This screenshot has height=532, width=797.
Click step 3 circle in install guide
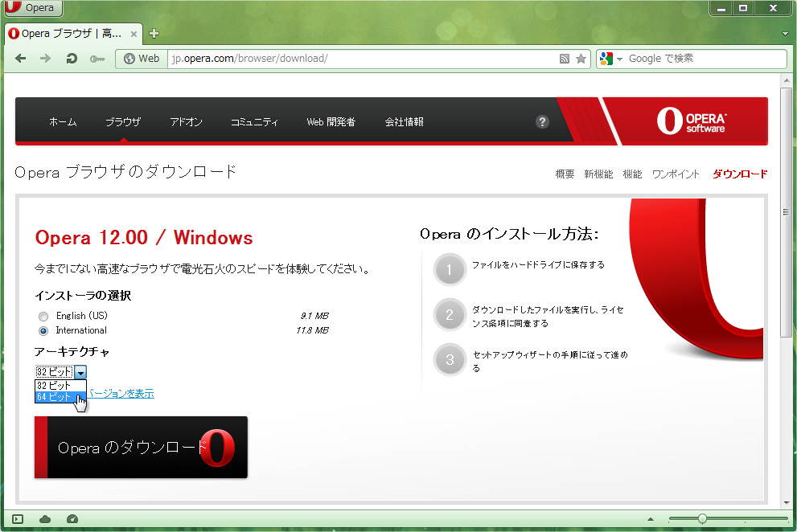[450, 360]
